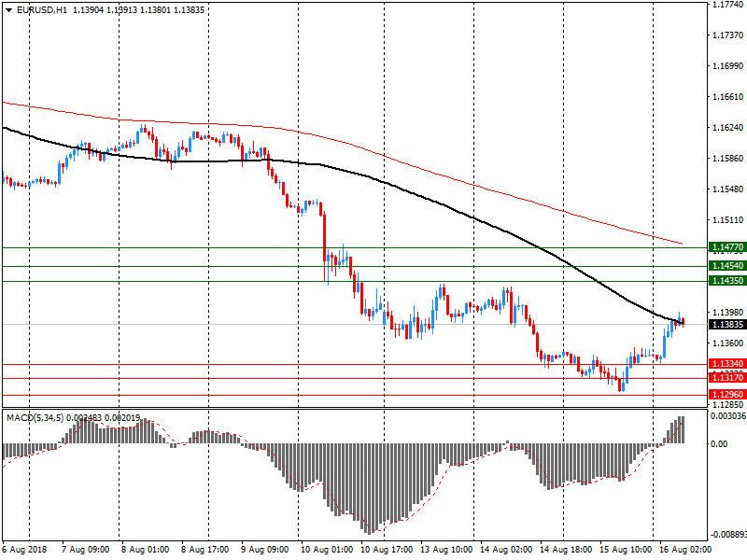747x560 pixels.
Task: Click the EURUSD,H1 chart title text
Action: coord(42,9)
